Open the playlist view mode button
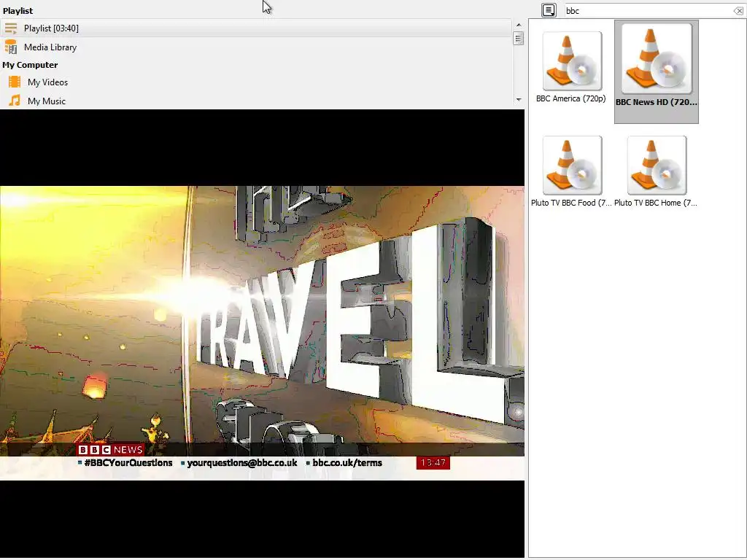 [x=549, y=10]
